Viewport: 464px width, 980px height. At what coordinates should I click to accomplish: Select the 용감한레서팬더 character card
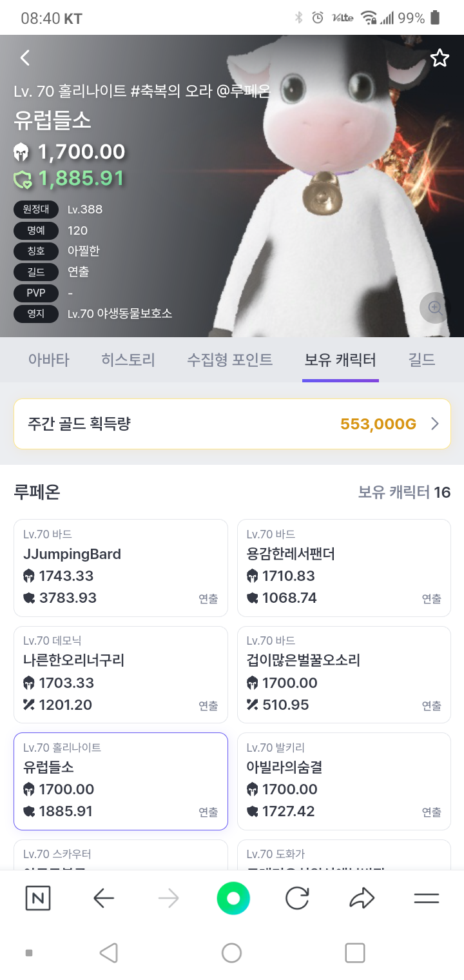(x=344, y=568)
